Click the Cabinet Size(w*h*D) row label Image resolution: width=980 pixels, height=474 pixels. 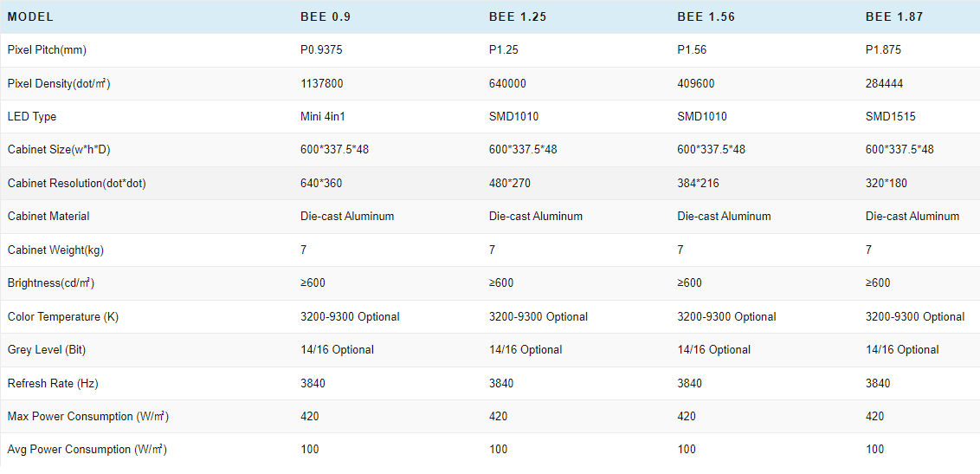click(x=59, y=150)
